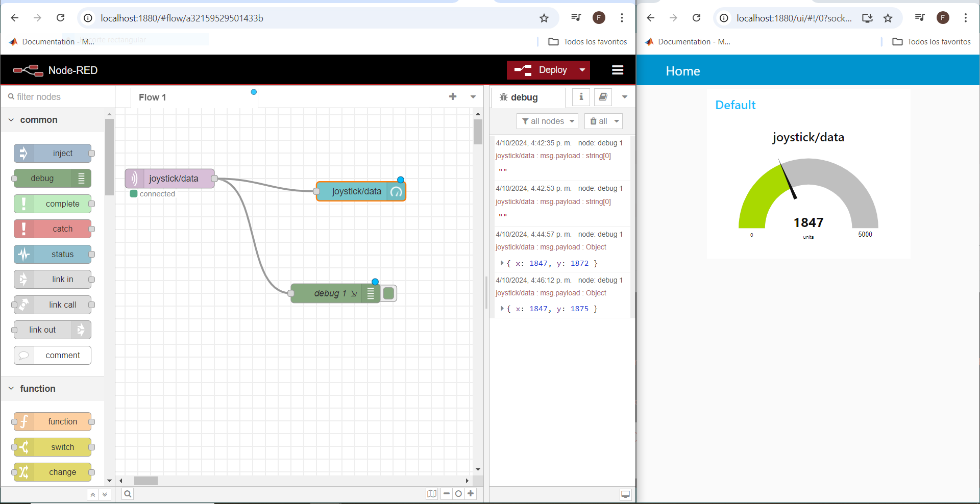Click the Node-RED logo icon
Viewport: 980px width, 504px height.
[x=28, y=70]
